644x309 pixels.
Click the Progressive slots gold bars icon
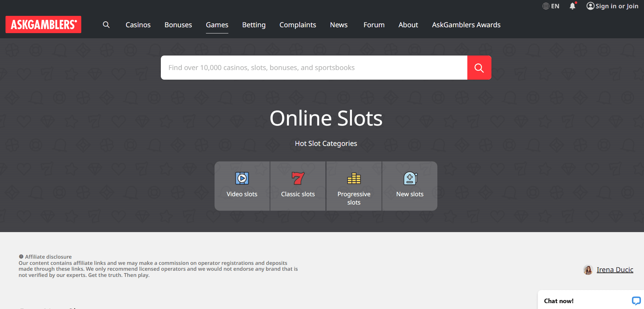tap(354, 178)
